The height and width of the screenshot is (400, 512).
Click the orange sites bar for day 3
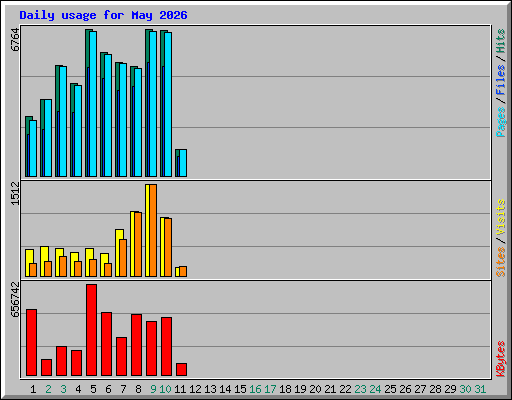63,266
